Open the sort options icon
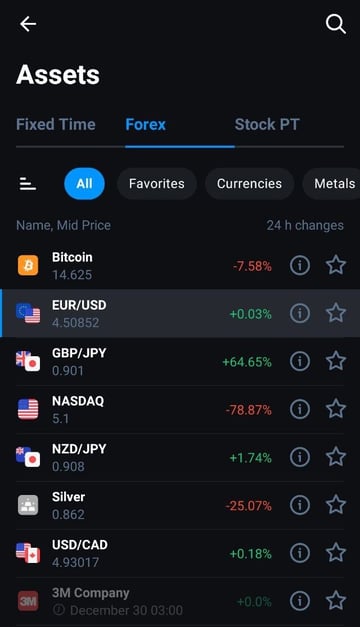The image size is (360, 627). click(x=28, y=184)
